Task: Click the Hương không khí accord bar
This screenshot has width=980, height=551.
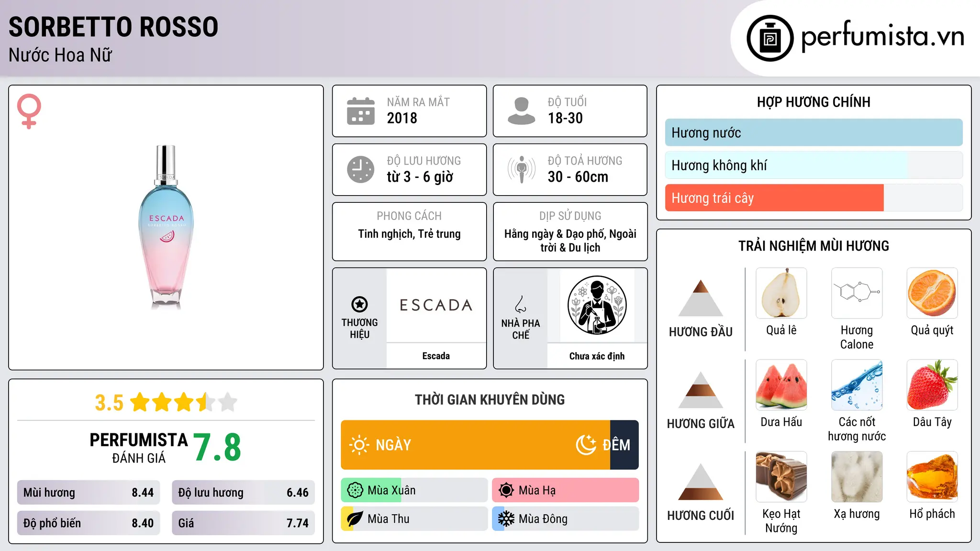Action: 813,165
